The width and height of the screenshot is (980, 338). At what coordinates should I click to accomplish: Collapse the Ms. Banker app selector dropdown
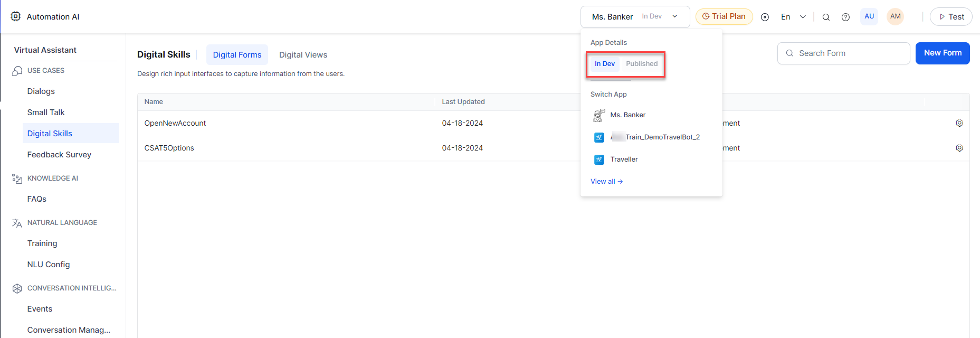pos(635,17)
